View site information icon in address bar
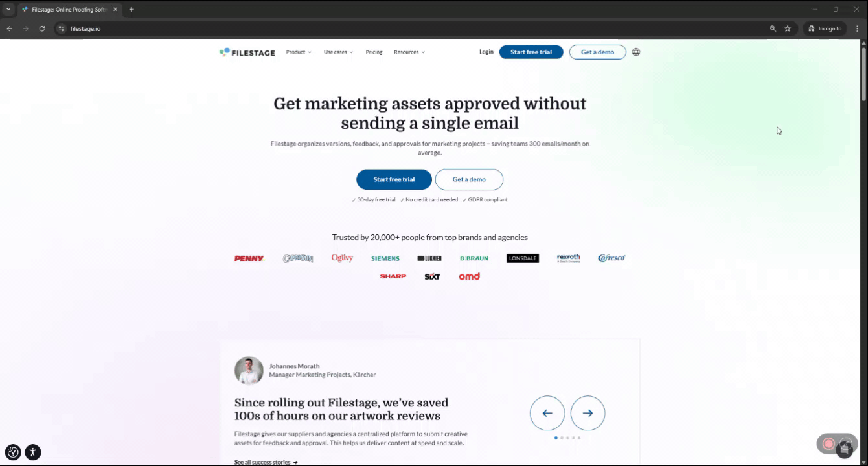The width and height of the screenshot is (868, 466). [x=62, y=28]
